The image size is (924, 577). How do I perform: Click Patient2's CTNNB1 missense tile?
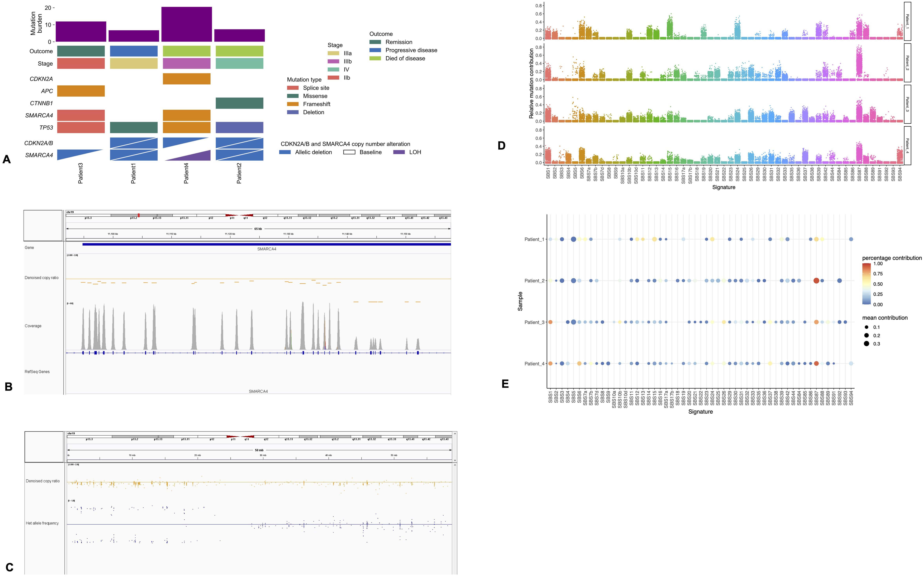point(239,103)
